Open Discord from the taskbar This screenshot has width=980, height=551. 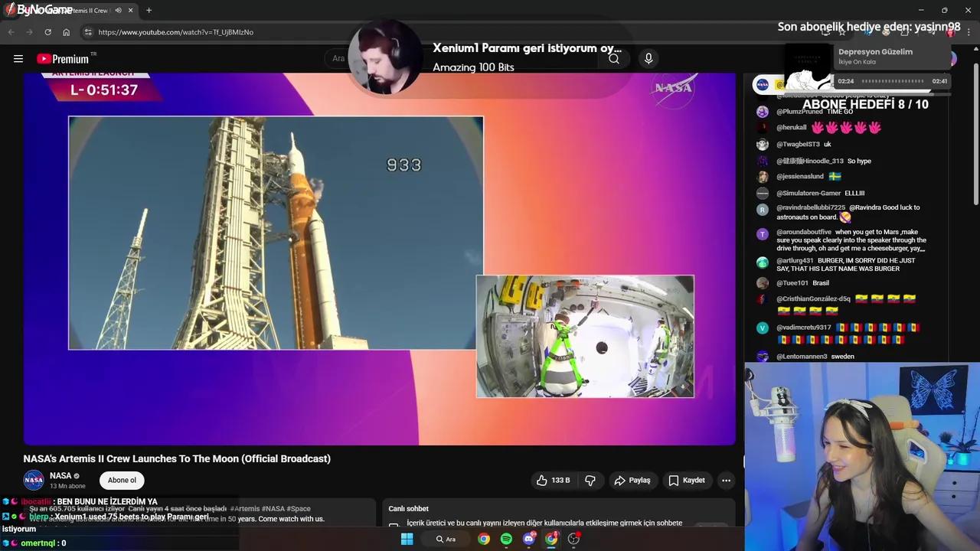click(528, 539)
